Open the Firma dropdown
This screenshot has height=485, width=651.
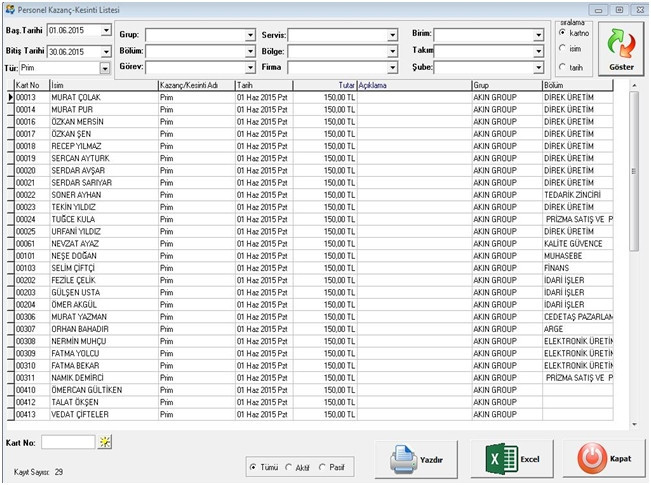tap(392, 67)
